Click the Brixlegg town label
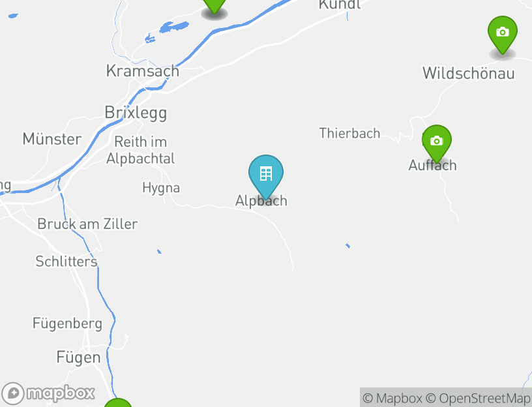The height and width of the screenshot is (407, 532). coord(136,113)
